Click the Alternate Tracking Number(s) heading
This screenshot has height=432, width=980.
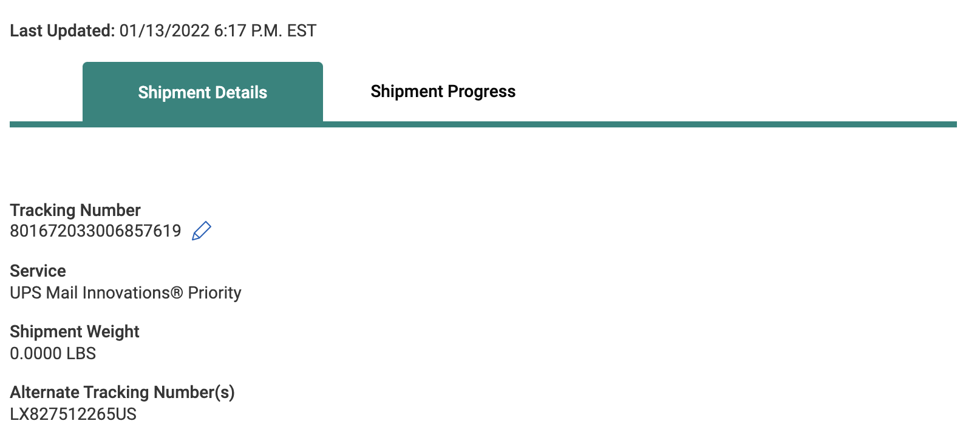[122, 392]
